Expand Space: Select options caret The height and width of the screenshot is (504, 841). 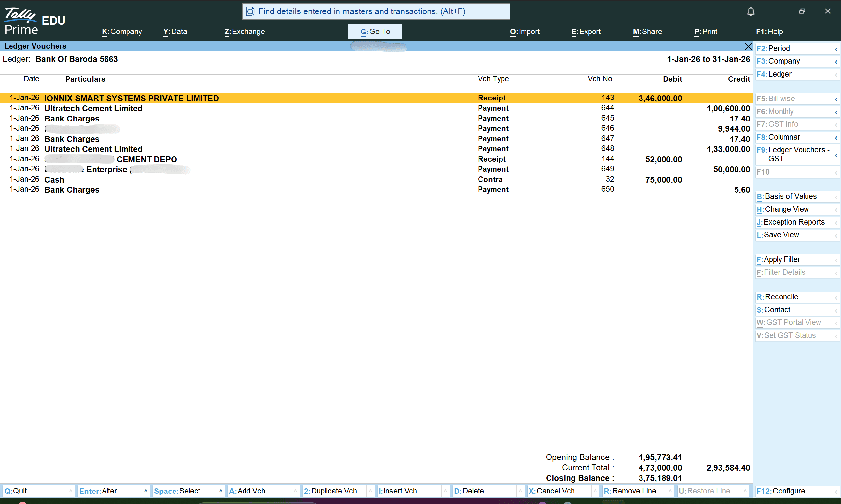(x=221, y=491)
